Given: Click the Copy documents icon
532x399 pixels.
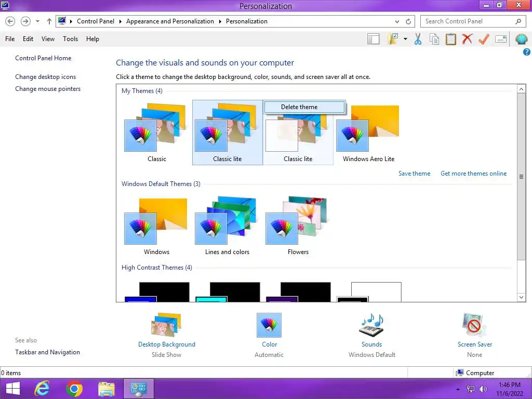Looking at the screenshot, I should pyautogui.click(x=434, y=39).
